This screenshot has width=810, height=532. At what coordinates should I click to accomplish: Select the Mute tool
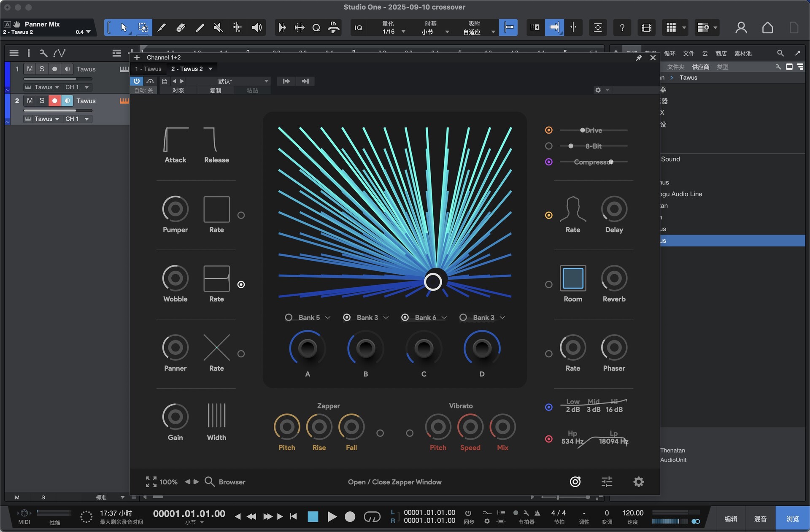tap(218, 27)
